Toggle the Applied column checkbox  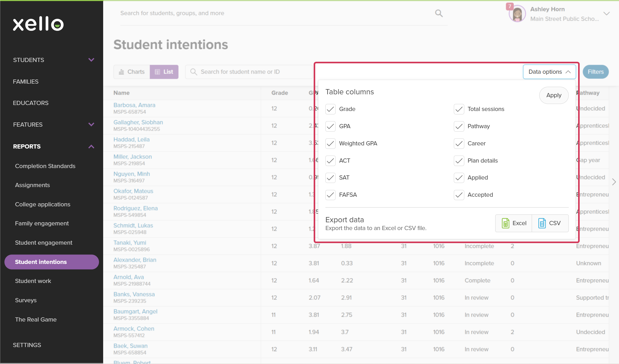(459, 178)
